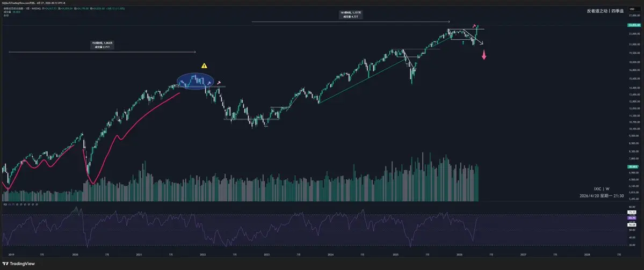
Task: Click the 2026 label on time axis
Action: [460, 254]
